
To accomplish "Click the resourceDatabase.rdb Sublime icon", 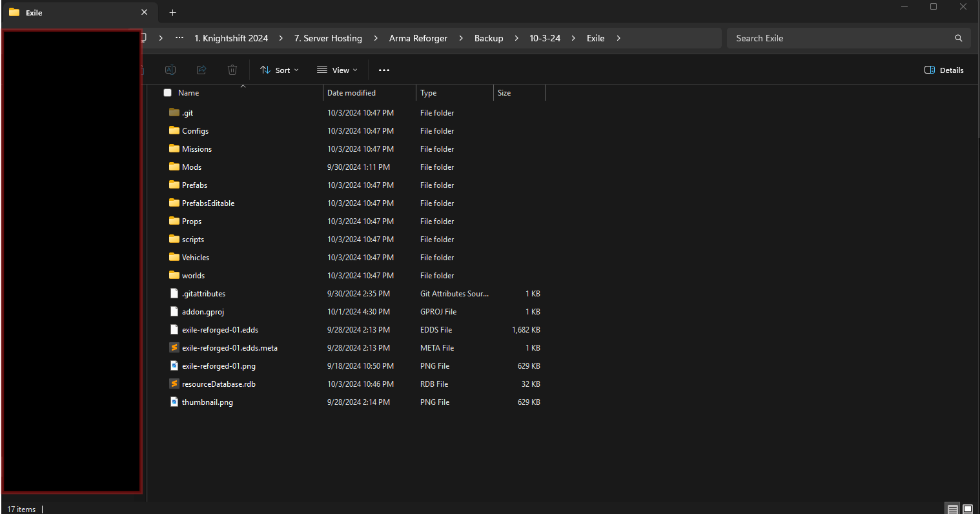I will click(x=174, y=384).
